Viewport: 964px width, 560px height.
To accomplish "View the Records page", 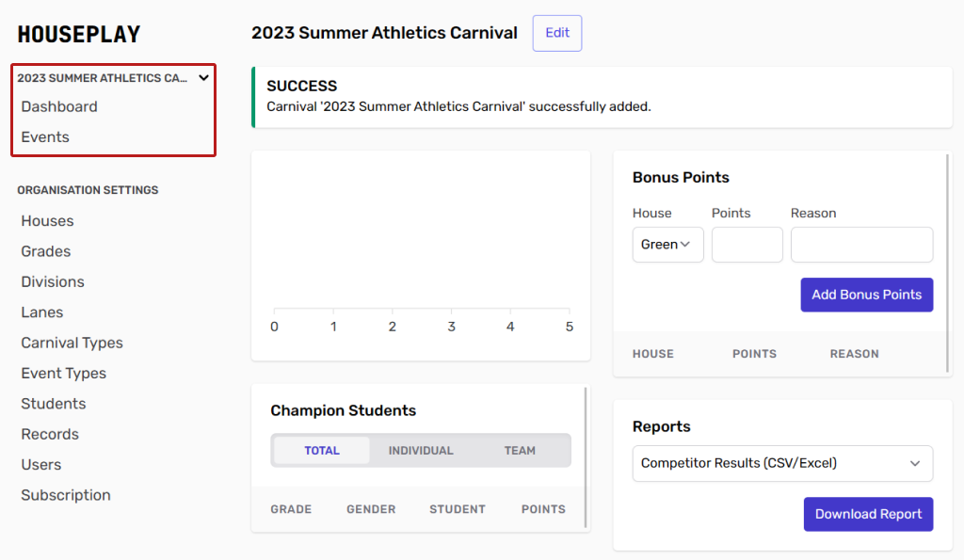I will coord(50,434).
